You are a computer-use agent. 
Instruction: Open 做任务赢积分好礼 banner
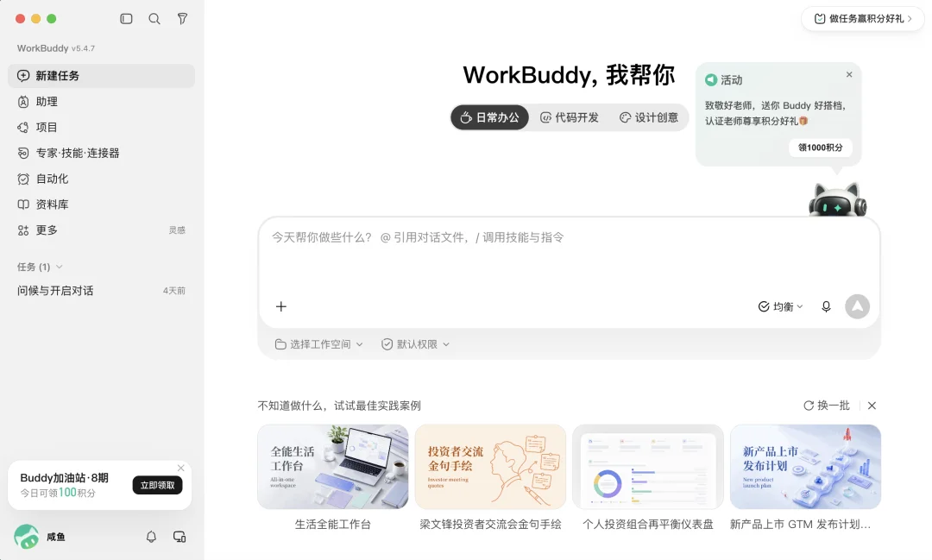pyautogui.click(x=862, y=18)
